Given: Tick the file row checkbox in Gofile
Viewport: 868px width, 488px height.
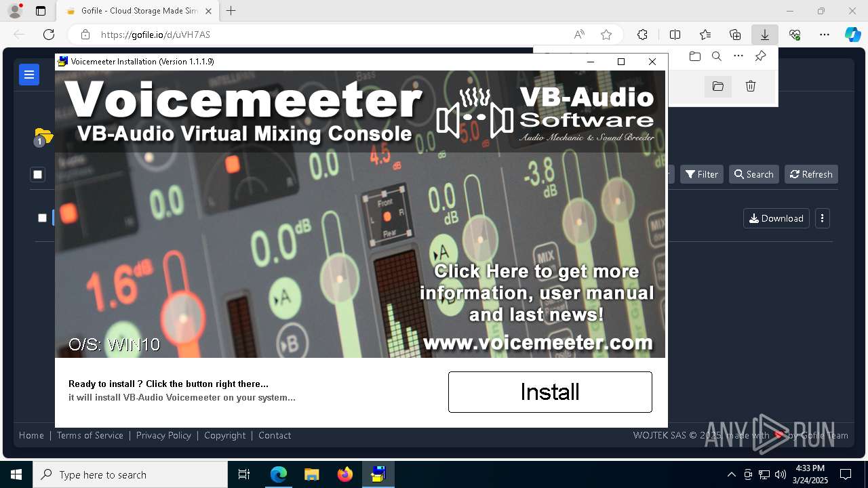Looking at the screenshot, I should [42, 218].
